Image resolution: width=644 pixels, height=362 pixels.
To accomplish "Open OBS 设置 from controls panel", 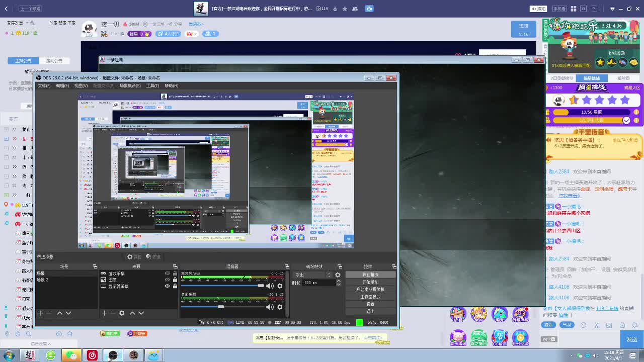I will 370,304.
